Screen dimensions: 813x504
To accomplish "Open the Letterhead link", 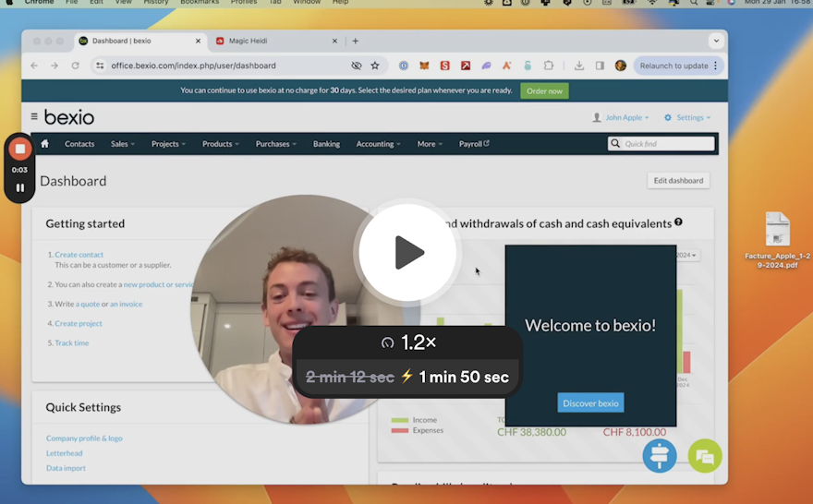I will (x=65, y=452).
